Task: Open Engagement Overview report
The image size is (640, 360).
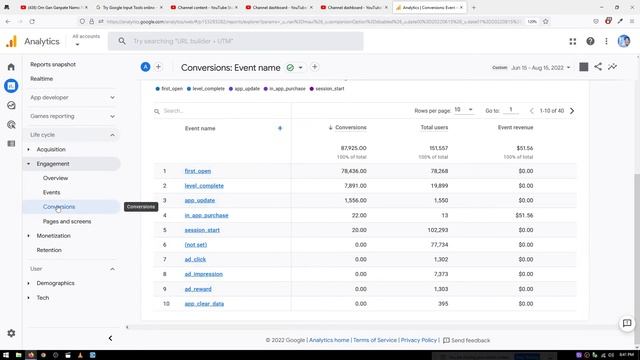Action: (56, 178)
